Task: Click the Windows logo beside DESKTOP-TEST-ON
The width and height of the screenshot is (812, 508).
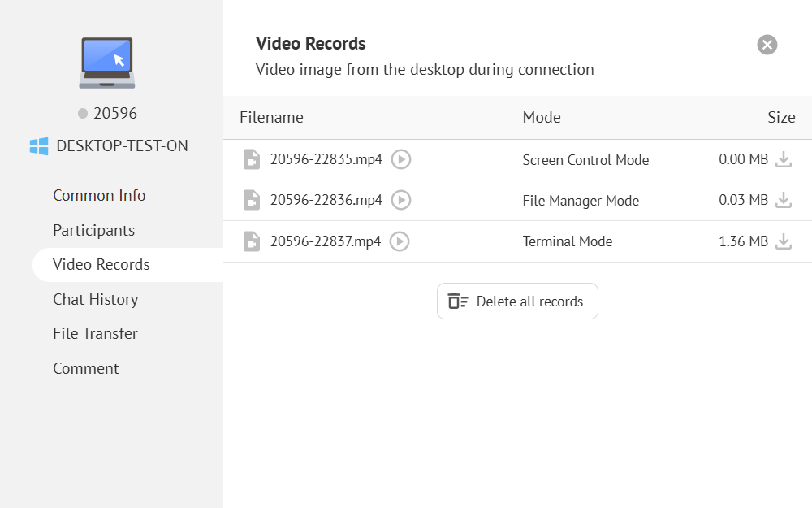Action: tap(39, 146)
